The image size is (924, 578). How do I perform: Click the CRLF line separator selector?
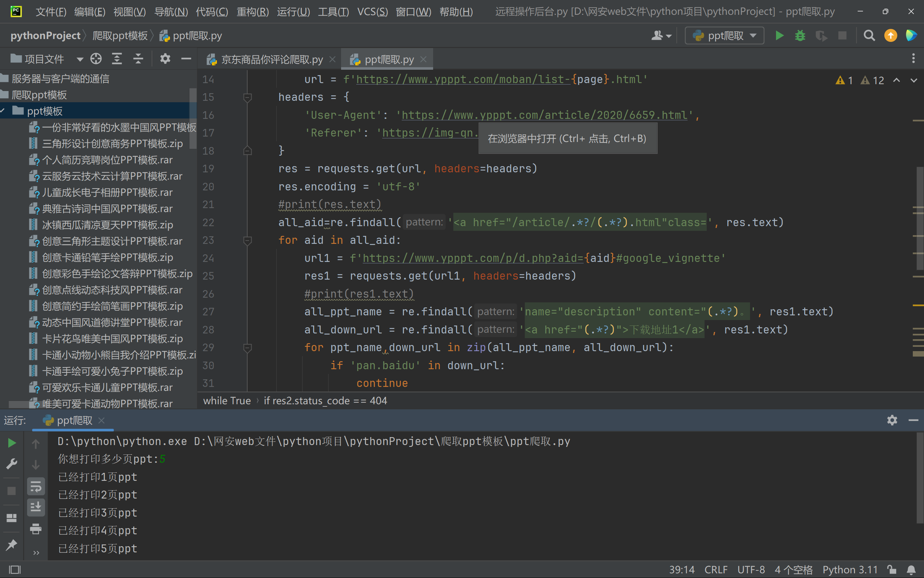pyautogui.click(x=715, y=570)
